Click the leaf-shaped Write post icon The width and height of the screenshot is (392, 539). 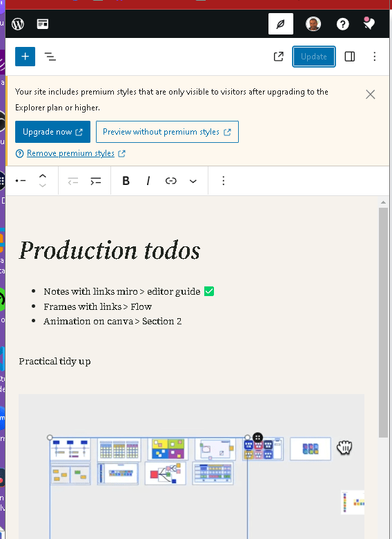(281, 24)
